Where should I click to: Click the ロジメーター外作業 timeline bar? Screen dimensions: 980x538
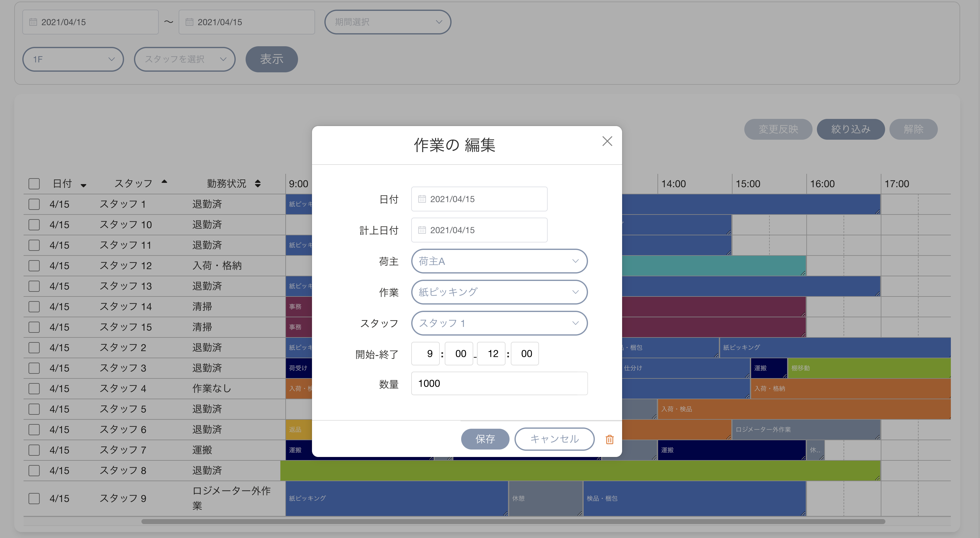pyautogui.click(x=806, y=429)
